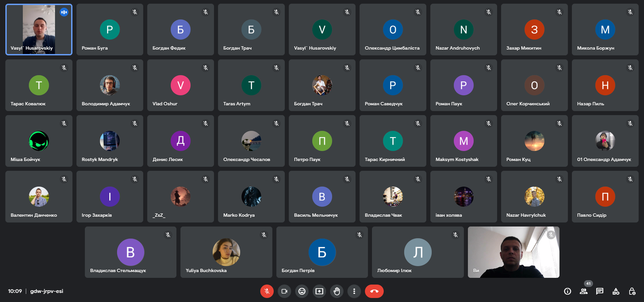Select the Володимир Адамчук participant tile

(x=110, y=85)
